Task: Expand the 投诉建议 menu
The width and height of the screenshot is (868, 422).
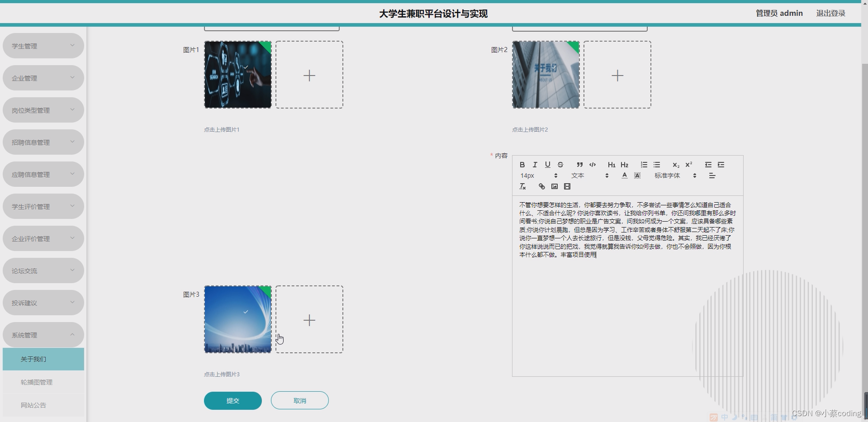Action: point(43,303)
